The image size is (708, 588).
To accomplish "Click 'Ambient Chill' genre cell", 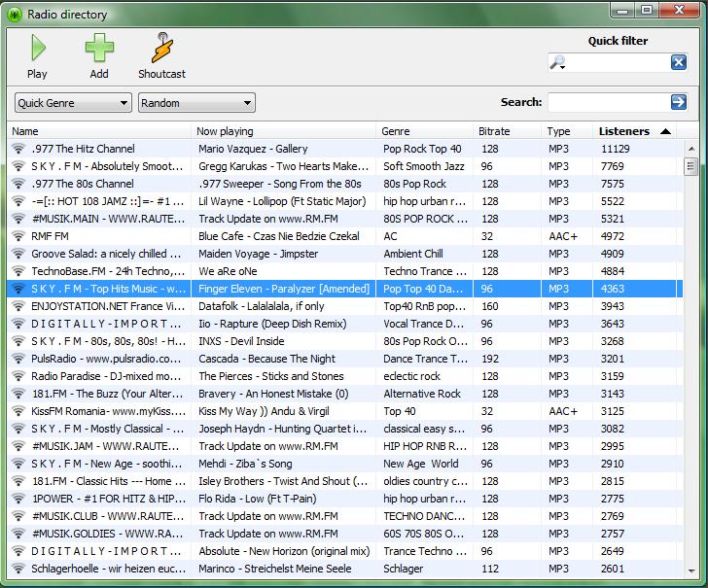I will coord(412,254).
